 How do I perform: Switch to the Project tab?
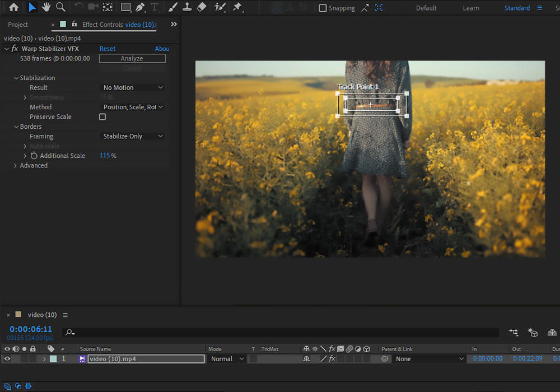18,25
